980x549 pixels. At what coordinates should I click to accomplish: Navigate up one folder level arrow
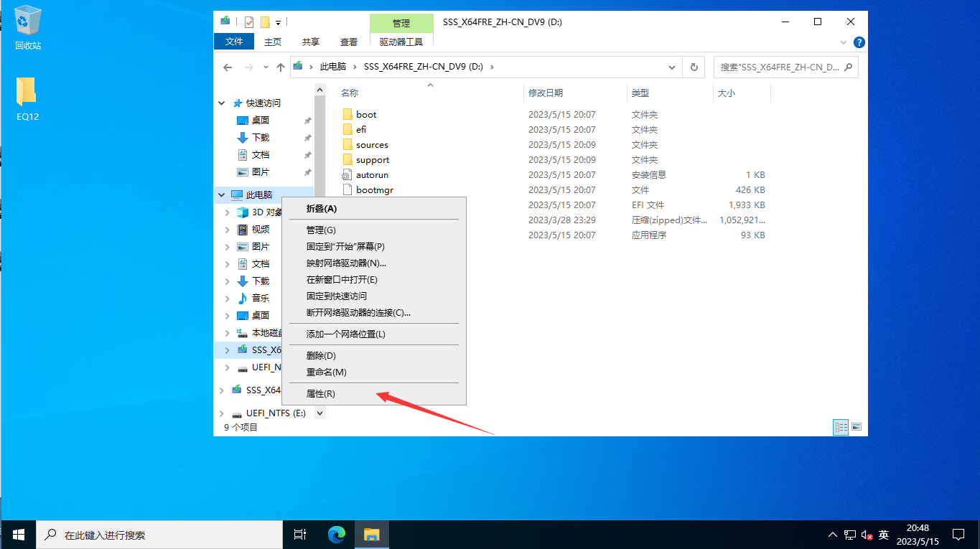281,67
